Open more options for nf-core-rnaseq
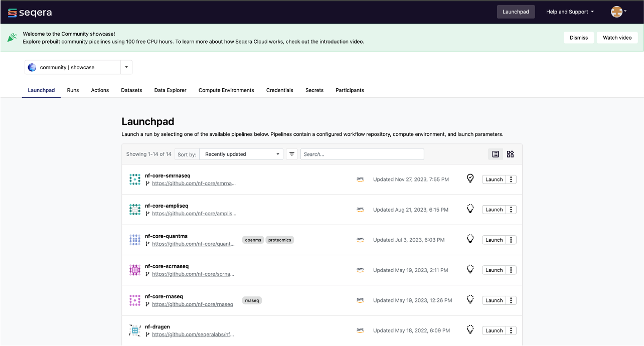The width and height of the screenshot is (644, 346). point(511,300)
